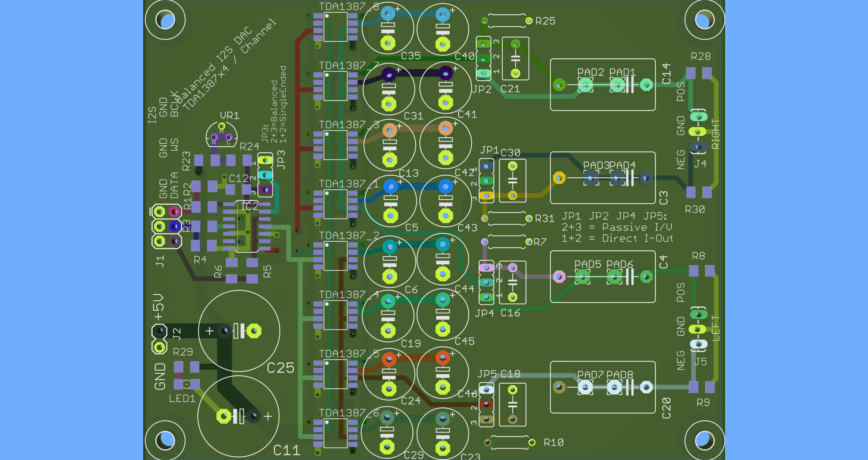
Task: Click the TDA1387_3 chip label
Action: point(349,125)
